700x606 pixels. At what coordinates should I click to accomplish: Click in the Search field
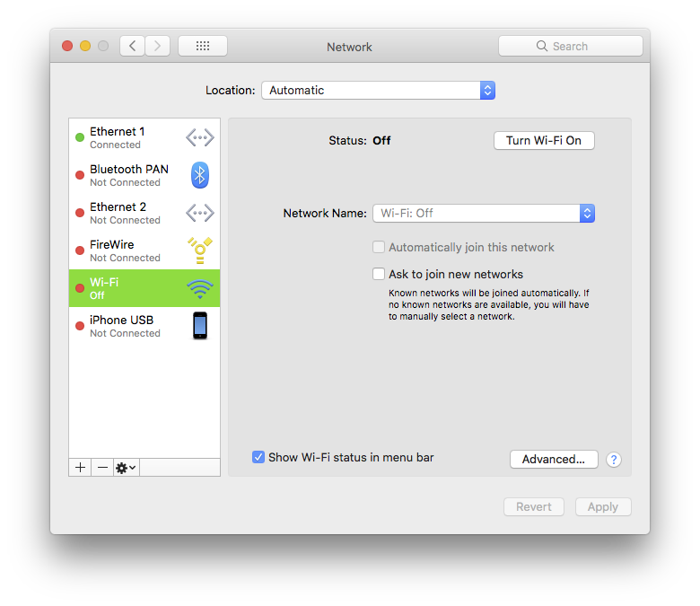click(x=571, y=46)
